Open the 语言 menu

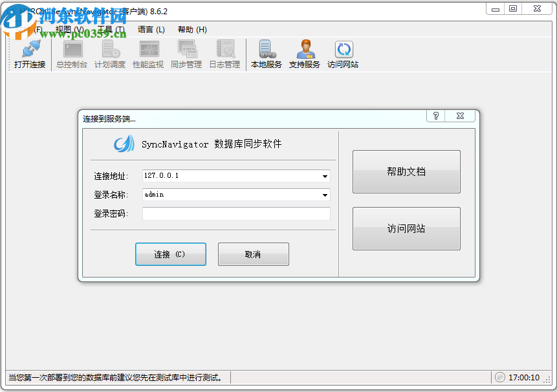[x=150, y=29]
